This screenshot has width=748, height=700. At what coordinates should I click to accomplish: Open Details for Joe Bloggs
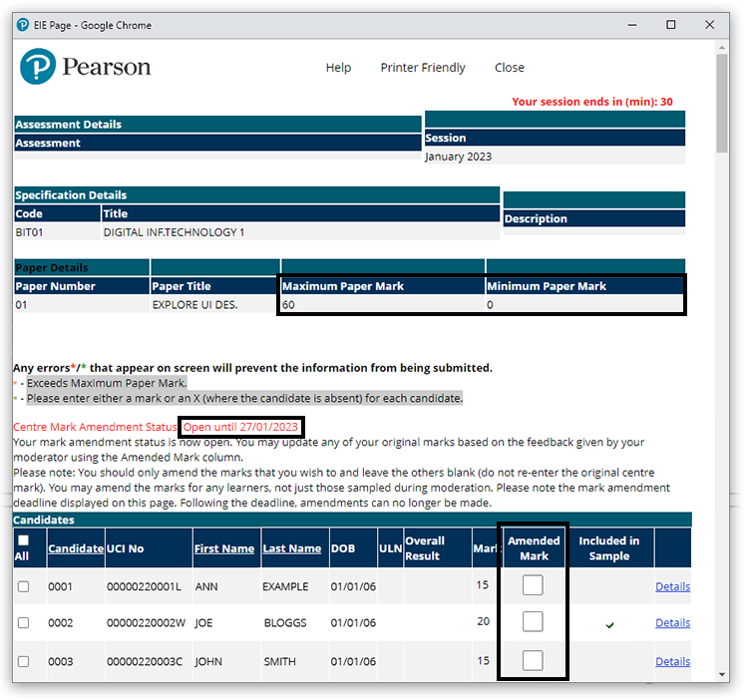[x=672, y=623]
